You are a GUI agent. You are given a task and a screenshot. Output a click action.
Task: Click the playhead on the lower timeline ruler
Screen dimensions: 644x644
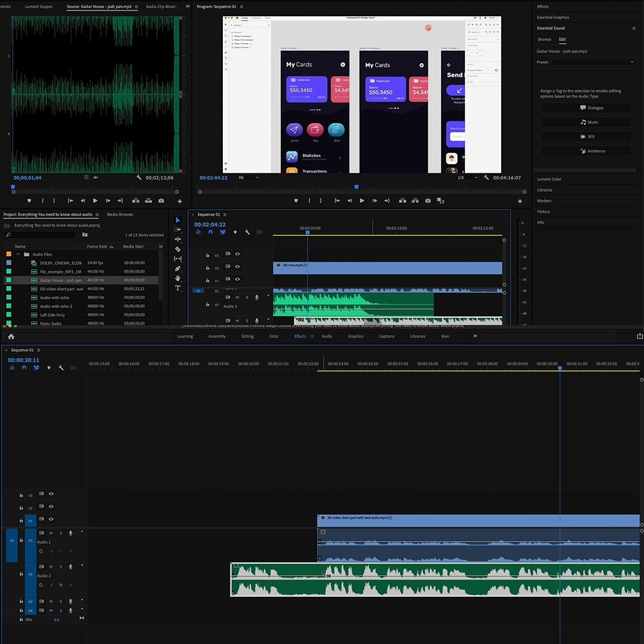(x=560, y=368)
